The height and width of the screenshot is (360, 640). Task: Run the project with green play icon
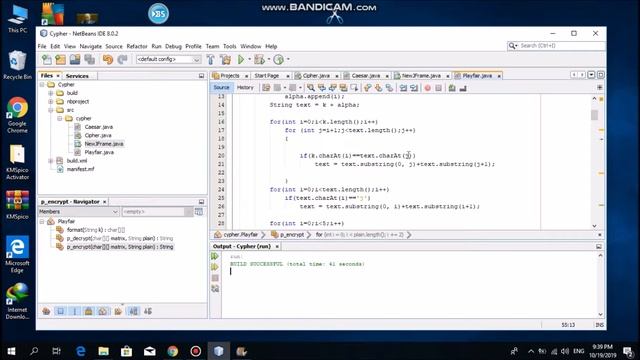point(241,60)
